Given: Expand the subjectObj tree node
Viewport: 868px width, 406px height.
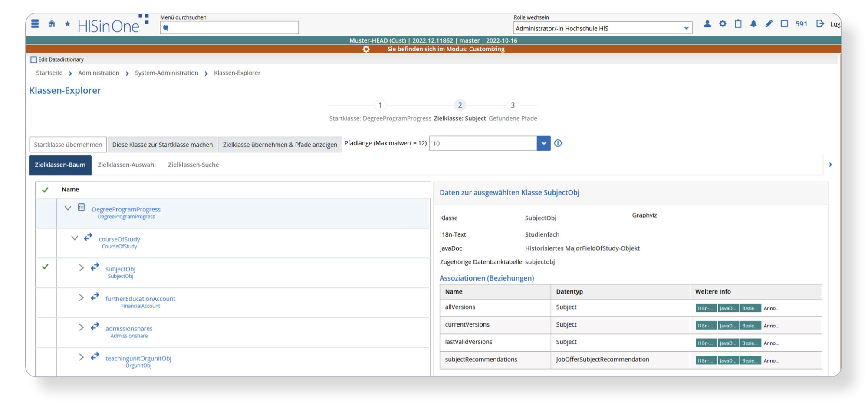Looking at the screenshot, I should 81,268.
